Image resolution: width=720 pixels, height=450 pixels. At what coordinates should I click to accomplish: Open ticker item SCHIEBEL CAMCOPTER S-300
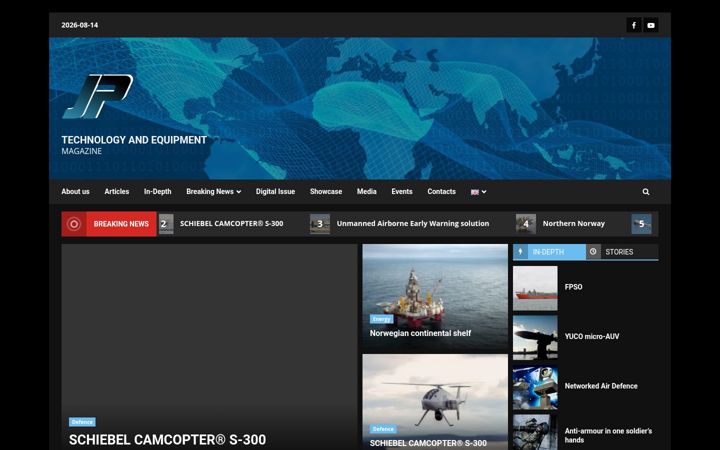(231, 224)
